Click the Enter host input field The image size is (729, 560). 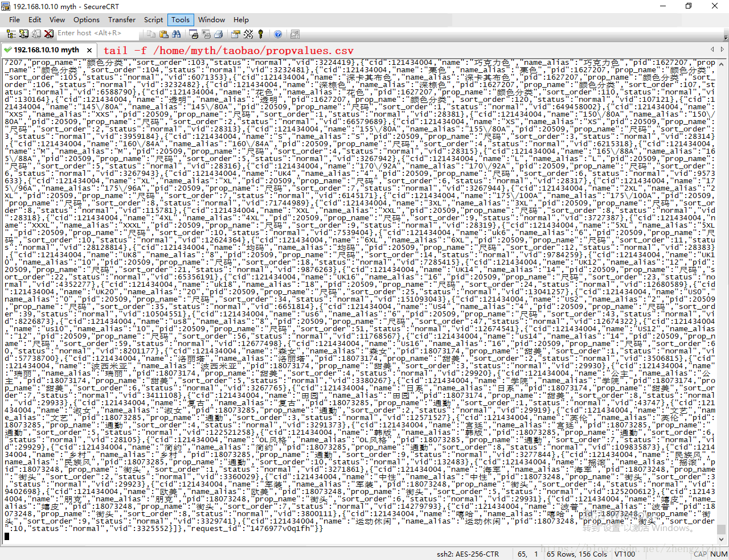tap(97, 34)
